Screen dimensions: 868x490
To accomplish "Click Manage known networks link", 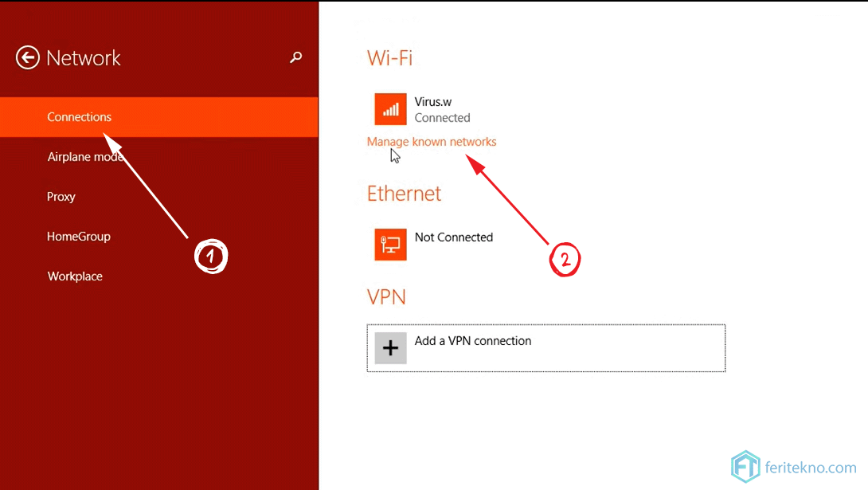I will (432, 142).
